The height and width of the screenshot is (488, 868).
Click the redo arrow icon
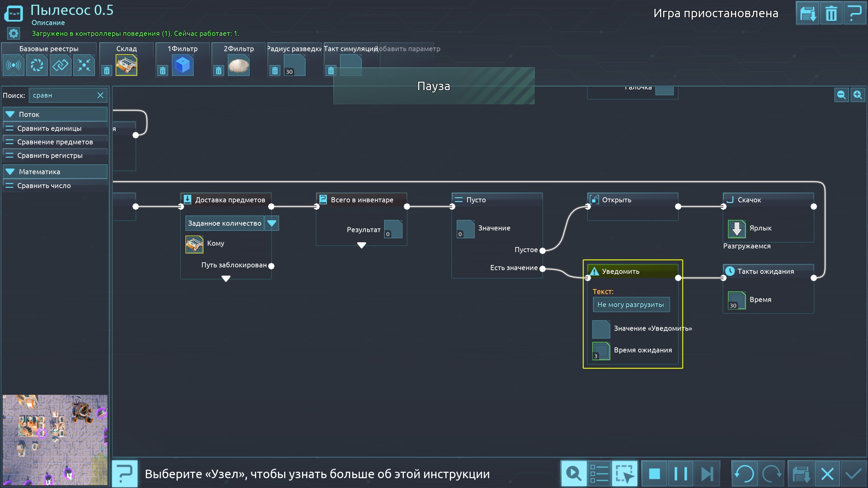(771, 473)
